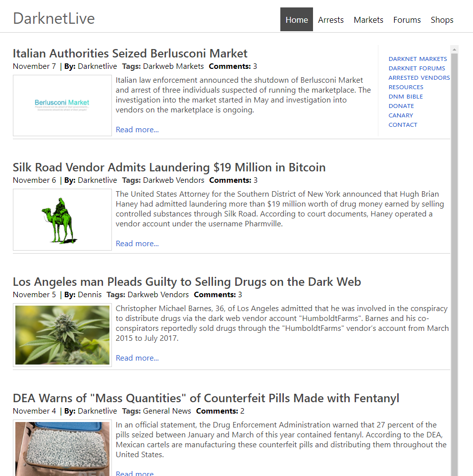Go to the Arrests nav tab
473x476 pixels.
point(331,20)
